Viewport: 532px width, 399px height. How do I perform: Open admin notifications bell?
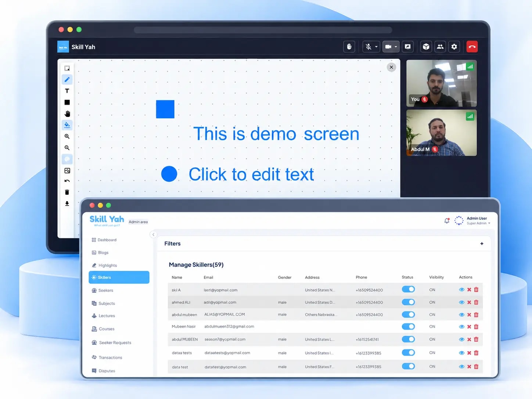447,221
